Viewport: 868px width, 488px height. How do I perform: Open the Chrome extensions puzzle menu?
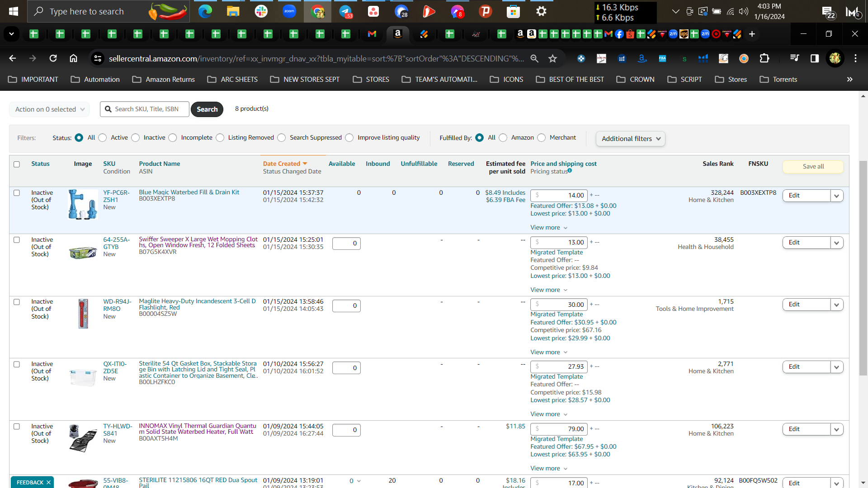tap(764, 58)
